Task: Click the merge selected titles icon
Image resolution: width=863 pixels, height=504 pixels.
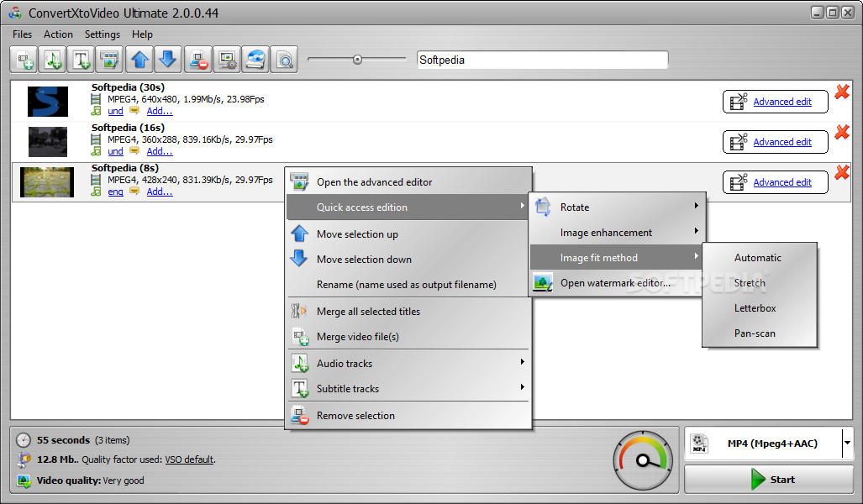Action: (299, 311)
